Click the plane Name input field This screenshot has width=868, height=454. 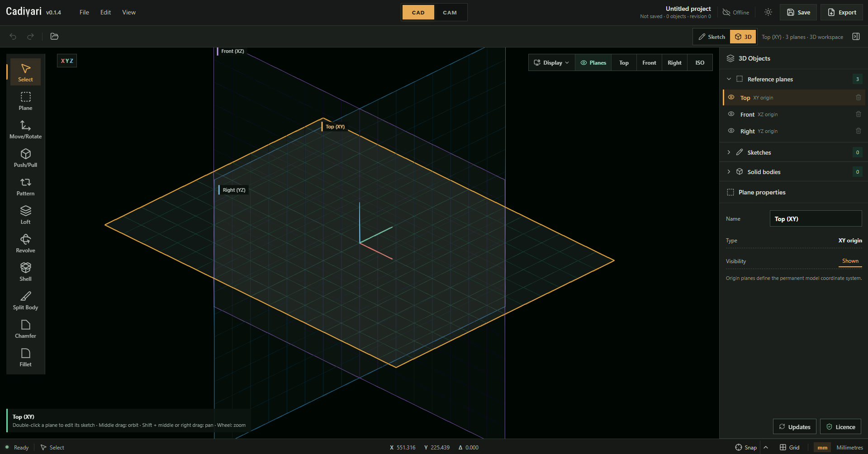point(816,218)
